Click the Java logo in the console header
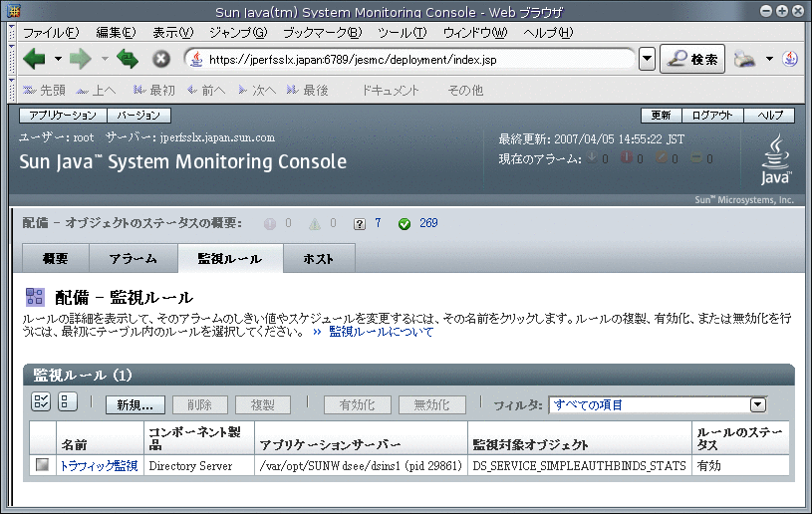The image size is (812, 514). (775, 159)
